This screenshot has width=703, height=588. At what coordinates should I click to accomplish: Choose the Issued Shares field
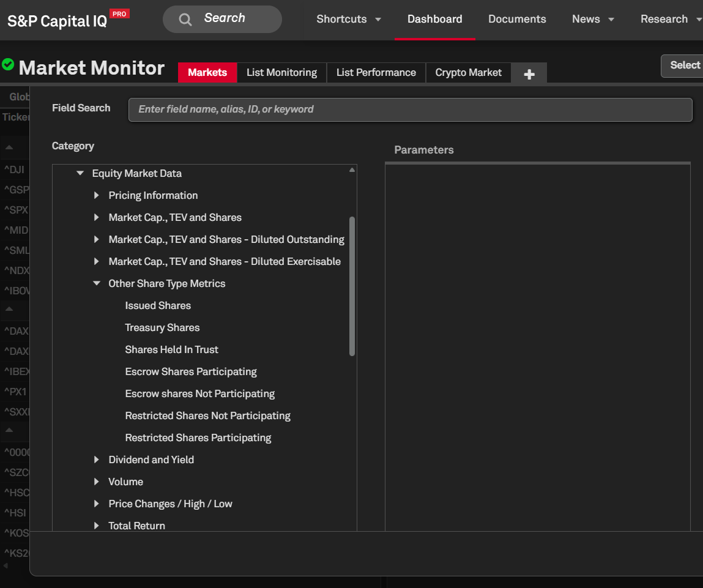158,306
